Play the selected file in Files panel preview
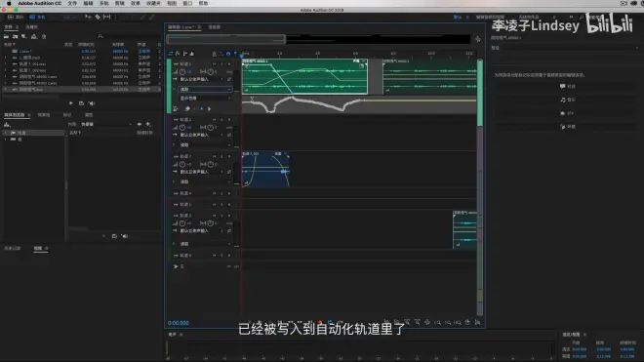Screen dimensions: 644x362 click(x=71, y=103)
